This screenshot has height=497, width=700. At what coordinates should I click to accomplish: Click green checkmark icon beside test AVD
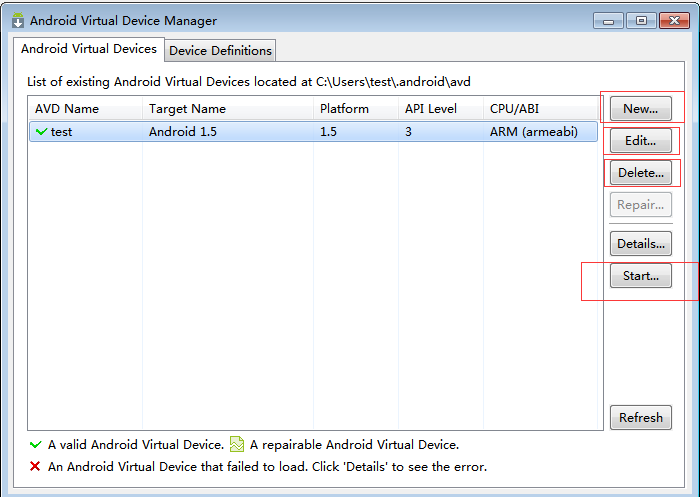(42, 132)
